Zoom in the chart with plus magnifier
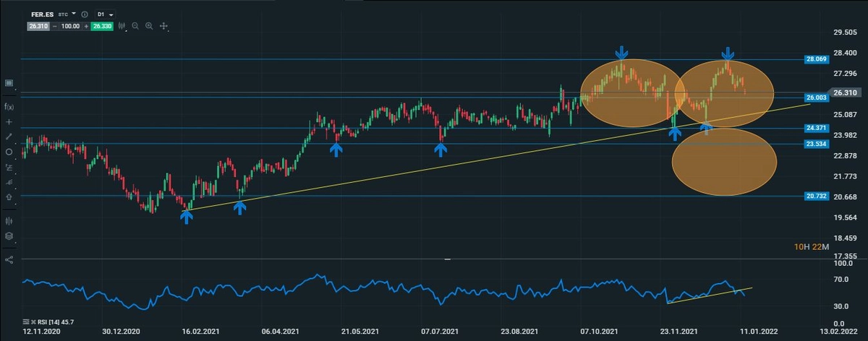The width and height of the screenshot is (868, 341). [149, 26]
